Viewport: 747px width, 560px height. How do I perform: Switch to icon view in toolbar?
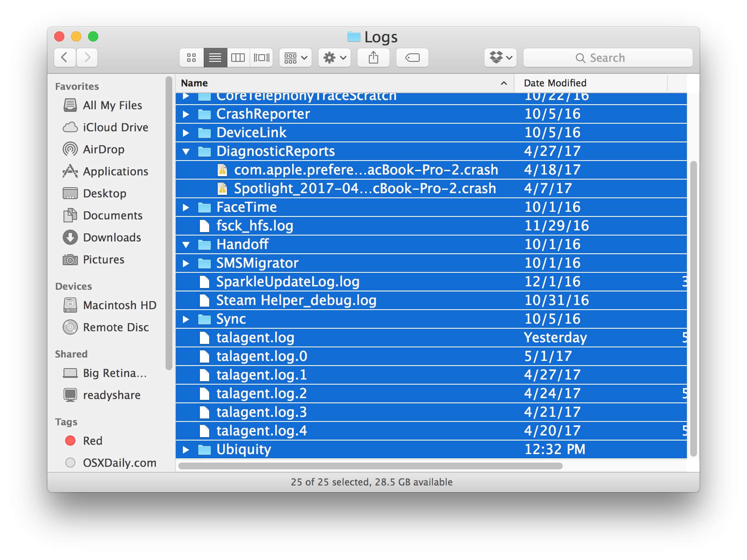pos(191,58)
